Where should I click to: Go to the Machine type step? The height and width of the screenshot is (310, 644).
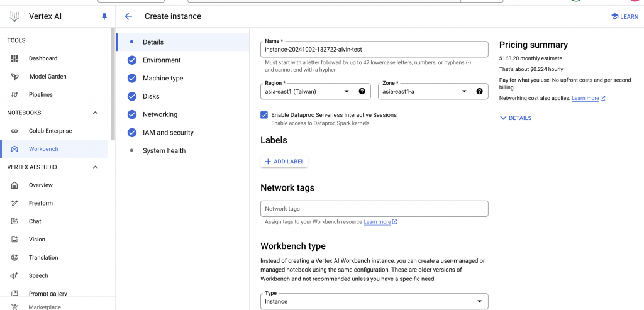[163, 79]
